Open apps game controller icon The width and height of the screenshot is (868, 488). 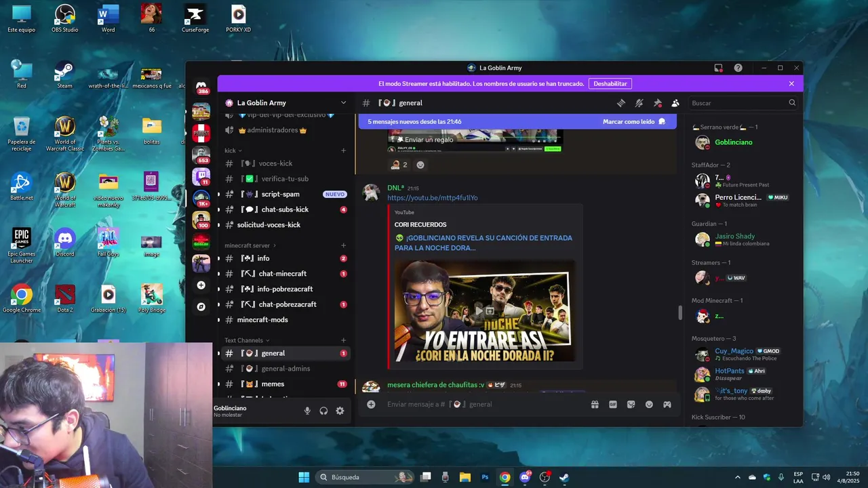click(x=667, y=405)
